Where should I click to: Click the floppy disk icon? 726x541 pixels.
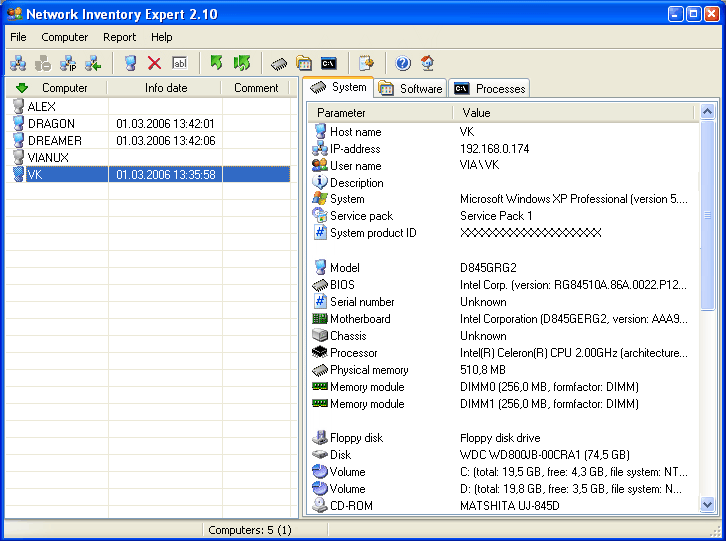(320, 437)
